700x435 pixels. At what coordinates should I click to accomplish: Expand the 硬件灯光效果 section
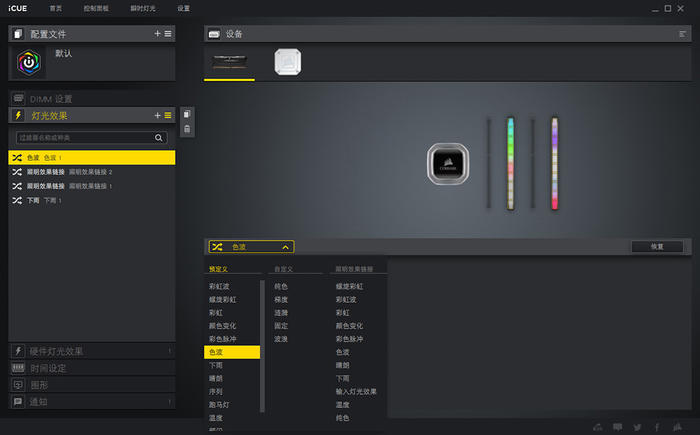(92, 351)
